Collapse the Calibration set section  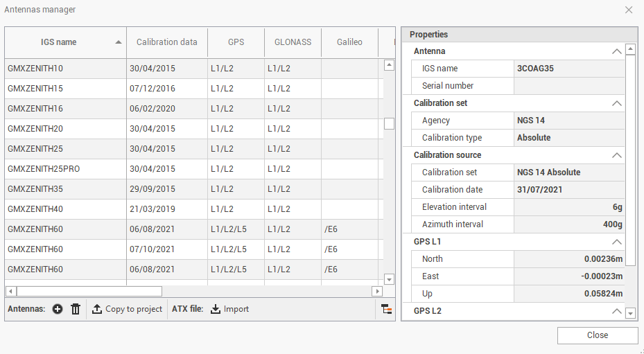(x=616, y=103)
